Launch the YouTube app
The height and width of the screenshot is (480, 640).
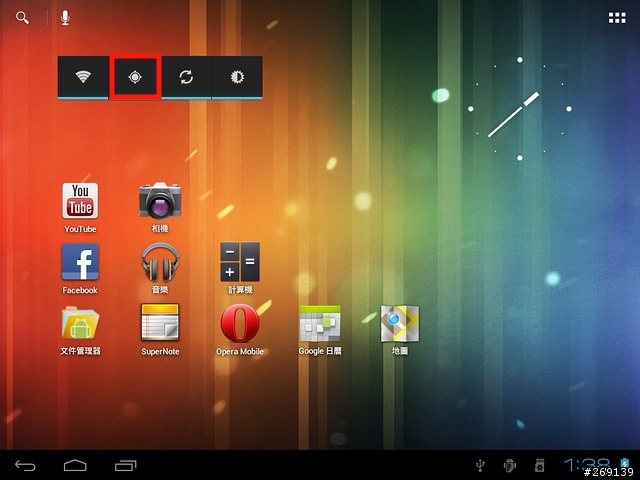(x=80, y=208)
